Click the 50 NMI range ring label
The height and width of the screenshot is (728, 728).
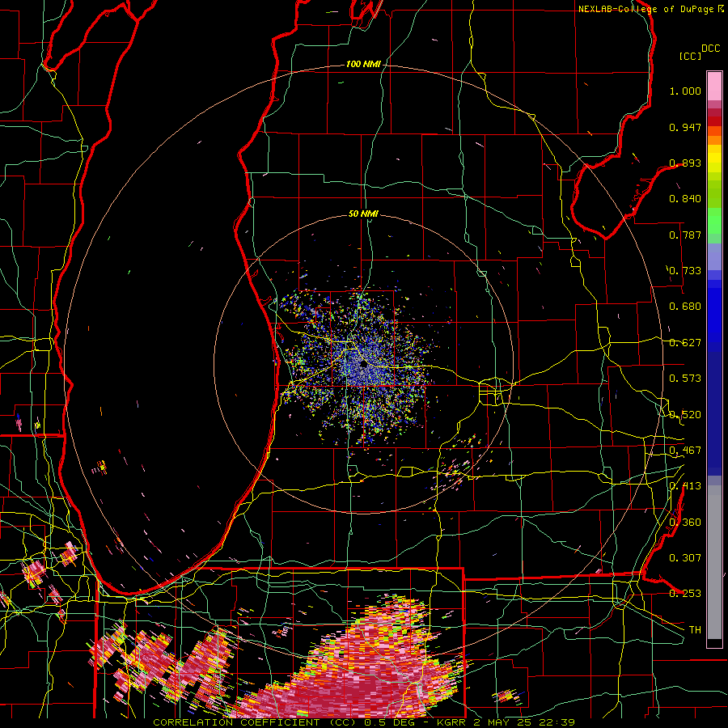point(363,214)
